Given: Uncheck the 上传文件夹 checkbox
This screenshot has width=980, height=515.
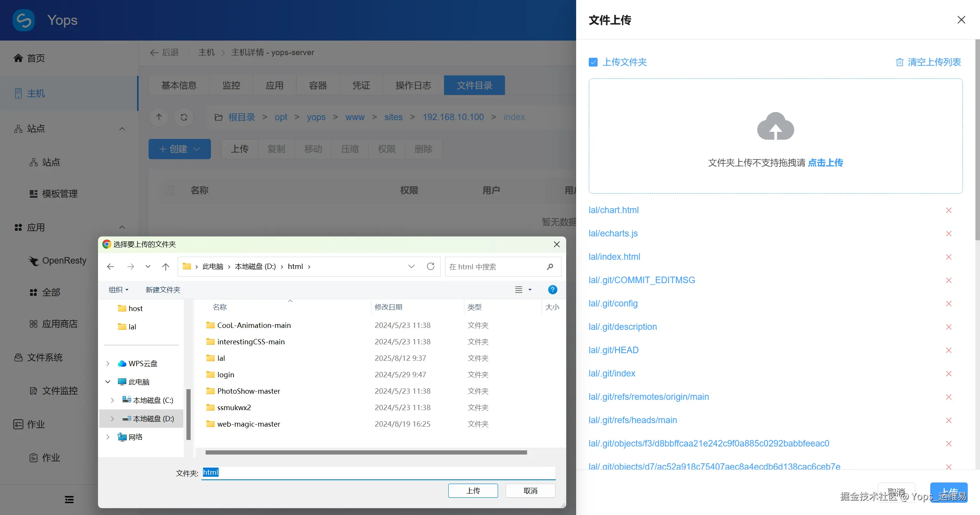Looking at the screenshot, I should 593,62.
